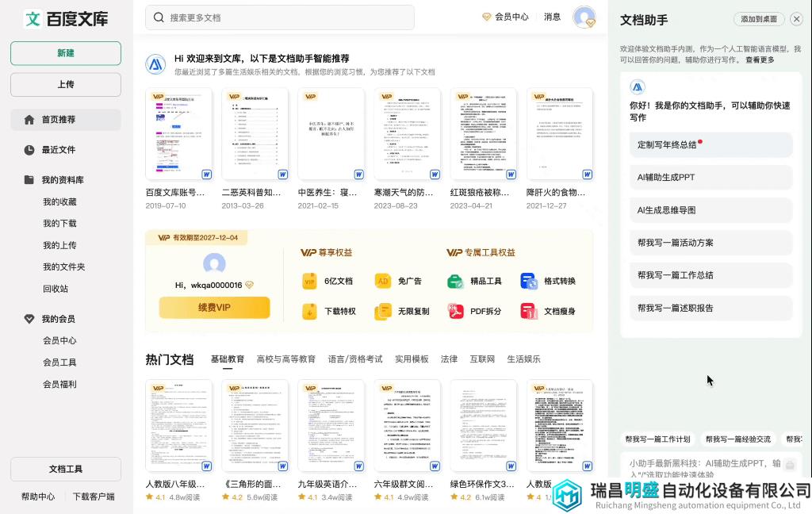The width and height of the screenshot is (812, 514).
Task: Click the assistant message input field
Action: pyautogui.click(x=711, y=466)
